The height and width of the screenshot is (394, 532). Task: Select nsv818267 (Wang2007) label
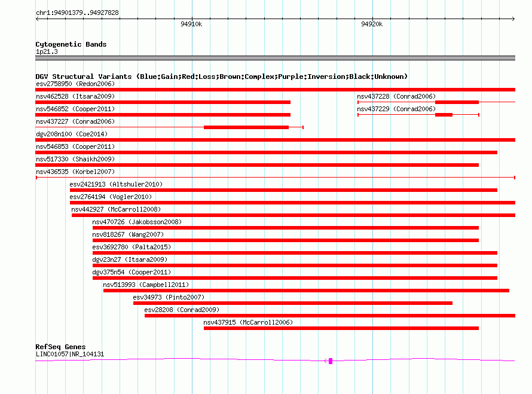point(128,234)
